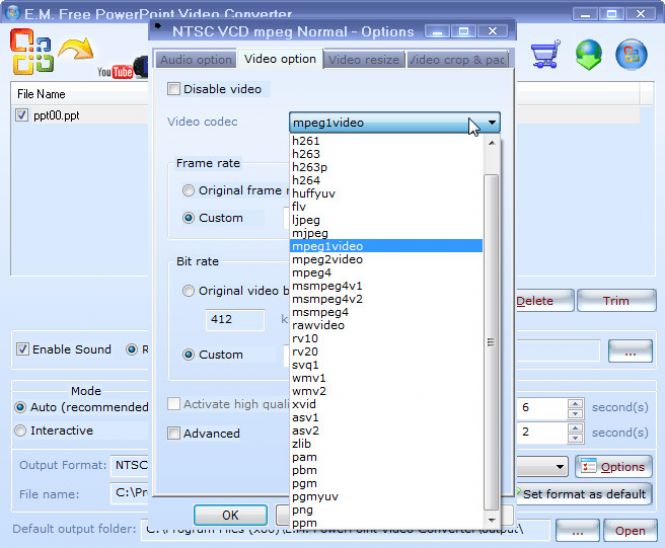Select Original frame rate radio button
Screen dimensions: 665x548
pos(188,190)
